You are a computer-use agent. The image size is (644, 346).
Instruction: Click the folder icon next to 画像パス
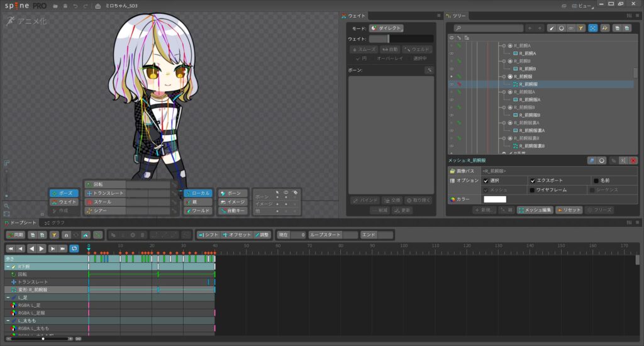click(x=452, y=171)
